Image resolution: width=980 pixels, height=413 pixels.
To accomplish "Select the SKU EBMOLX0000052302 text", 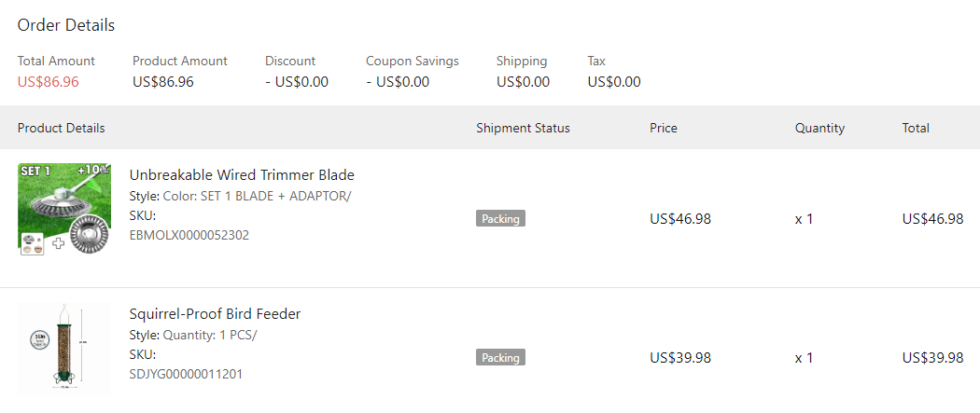I will [189, 235].
